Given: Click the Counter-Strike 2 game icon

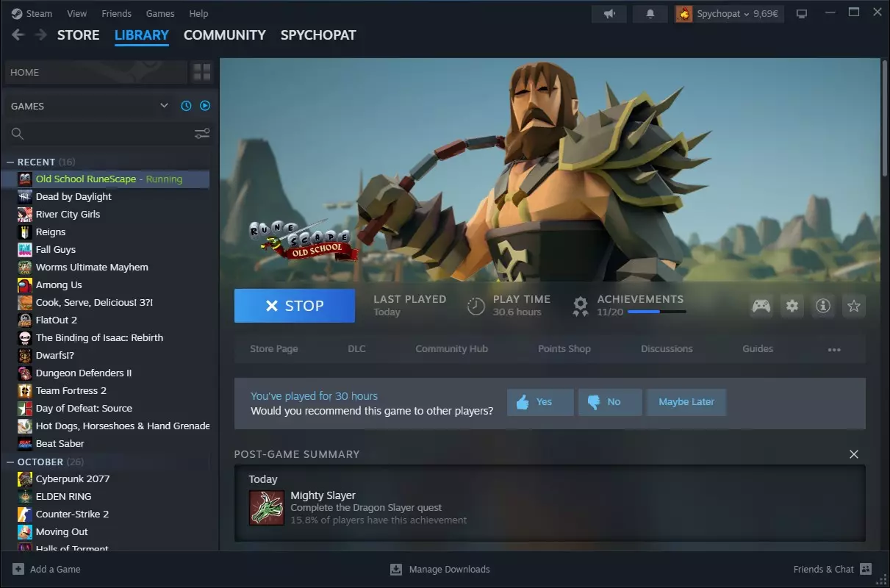Looking at the screenshot, I should [x=25, y=514].
